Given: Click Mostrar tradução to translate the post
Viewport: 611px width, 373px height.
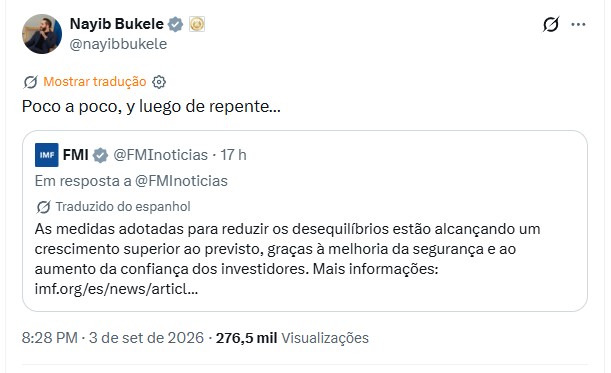Looking at the screenshot, I should click(95, 82).
